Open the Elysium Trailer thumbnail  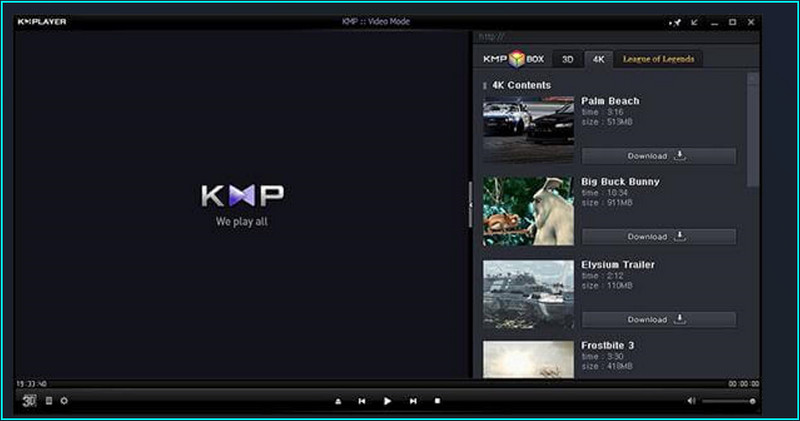529,294
